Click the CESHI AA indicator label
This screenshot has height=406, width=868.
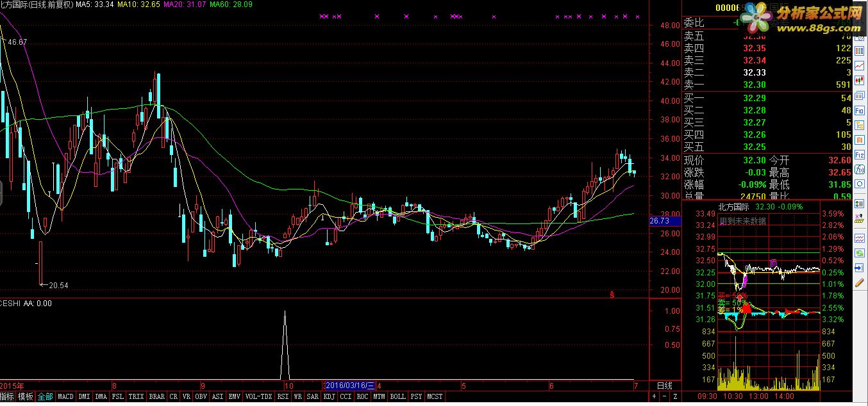[26, 304]
